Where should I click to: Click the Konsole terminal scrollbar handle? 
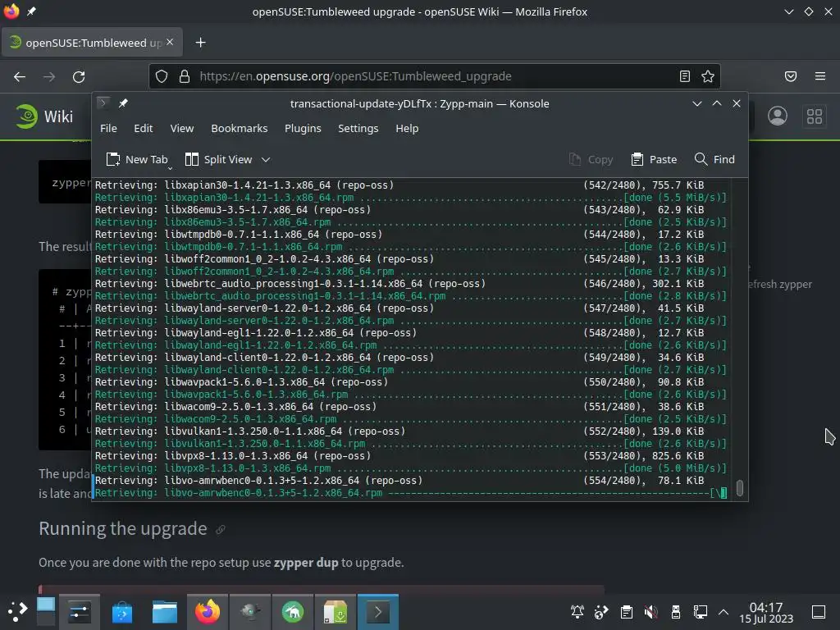pyautogui.click(x=740, y=488)
